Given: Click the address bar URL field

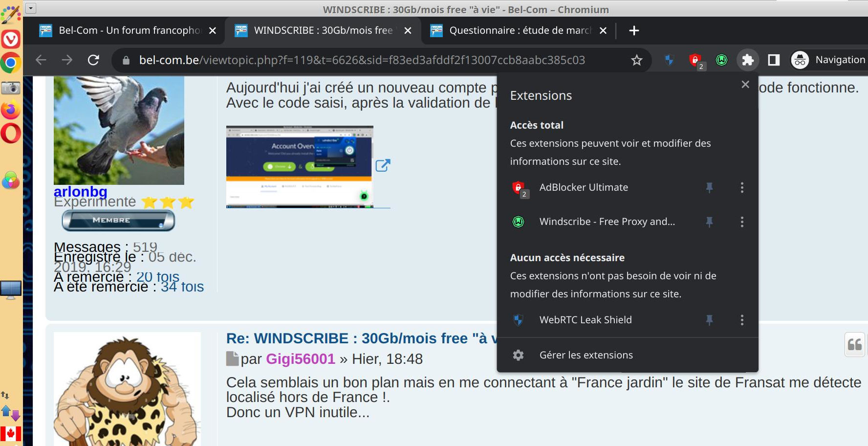Looking at the screenshot, I should [x=362, y=60].
